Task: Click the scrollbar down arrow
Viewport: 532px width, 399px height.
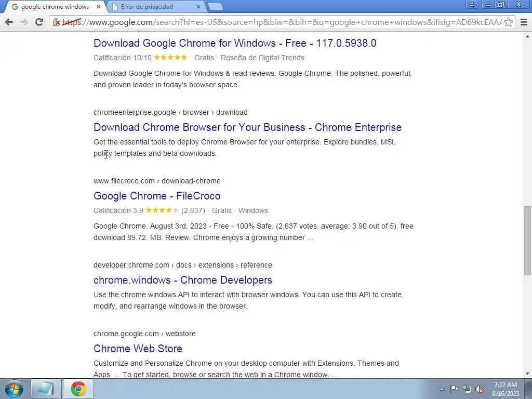Action: (x=527, y=374)
